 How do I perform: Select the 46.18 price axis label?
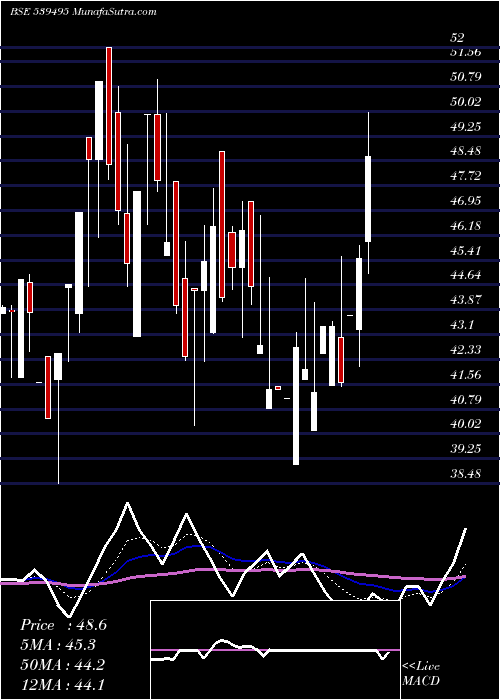tap(466, 226)
